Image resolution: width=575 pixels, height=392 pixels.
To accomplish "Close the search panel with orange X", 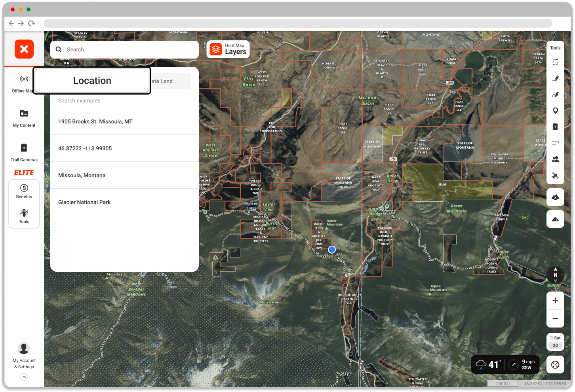I will click(x=24, y=49).
